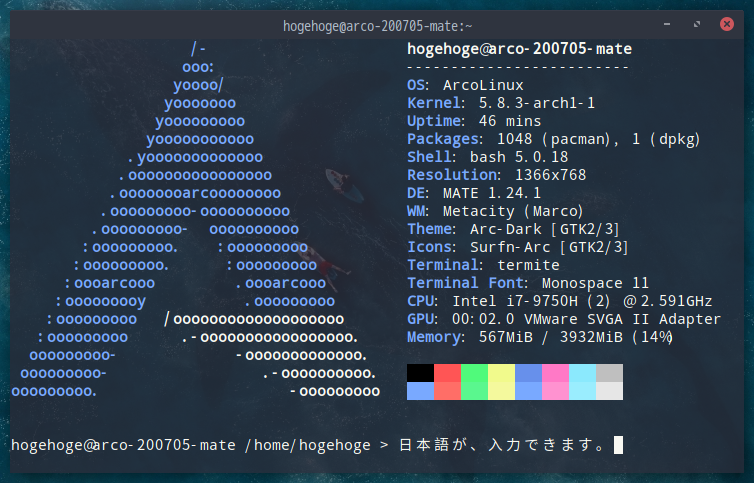
Task: Click the prompt text 'hogehoge@arco-200705-mate' at the bottom
Action: click(124, 445)
